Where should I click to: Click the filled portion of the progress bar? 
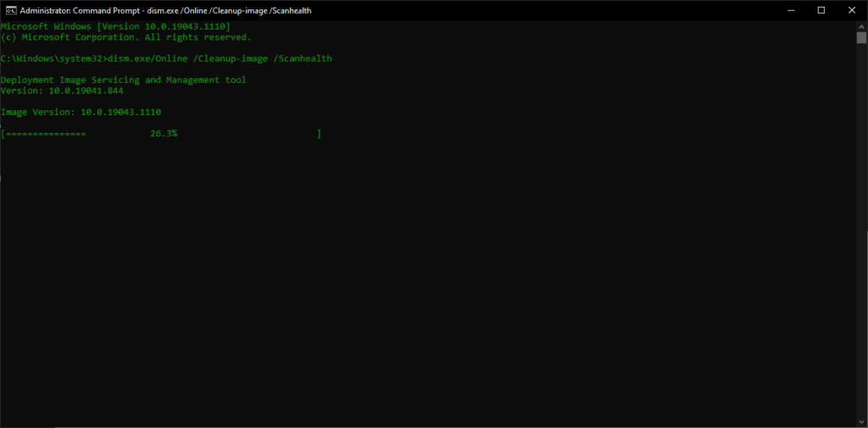pos(46,134)
